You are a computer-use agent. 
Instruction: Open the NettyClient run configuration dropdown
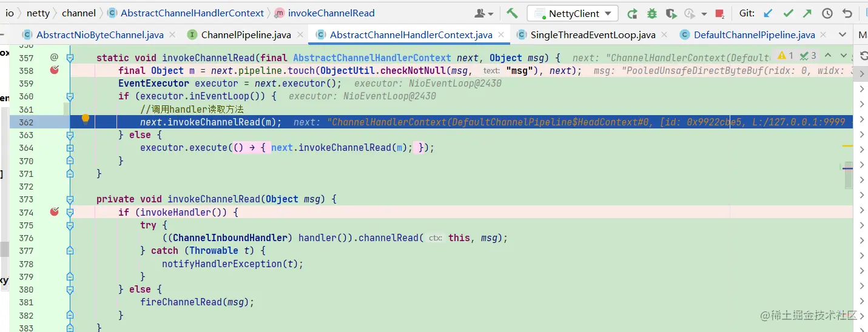pos(573,13)
